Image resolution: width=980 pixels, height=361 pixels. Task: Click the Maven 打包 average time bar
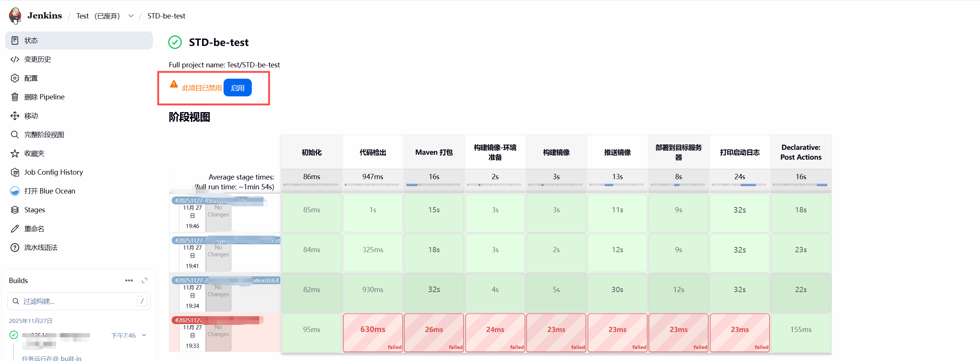[x=433, y=184]
